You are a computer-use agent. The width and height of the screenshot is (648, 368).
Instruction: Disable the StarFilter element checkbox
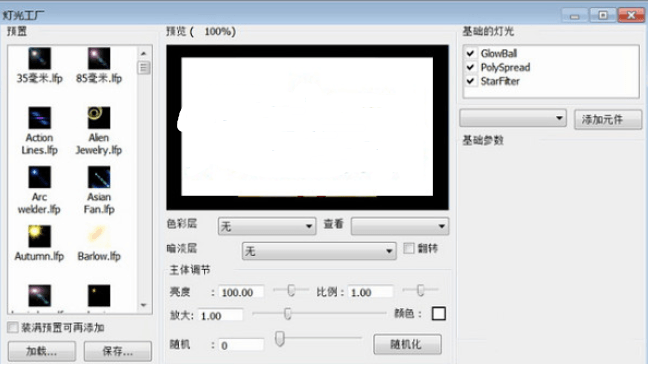pos(470,81)
